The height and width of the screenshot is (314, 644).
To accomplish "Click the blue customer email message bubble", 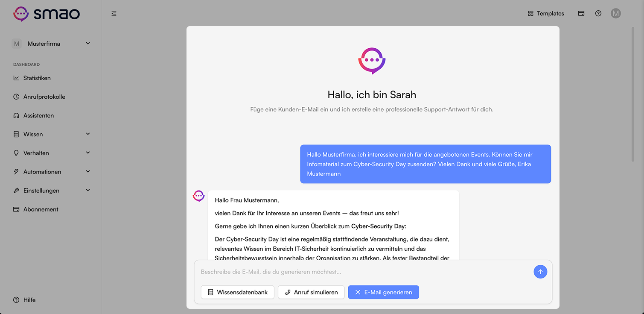I will click(x=425, y=164).
